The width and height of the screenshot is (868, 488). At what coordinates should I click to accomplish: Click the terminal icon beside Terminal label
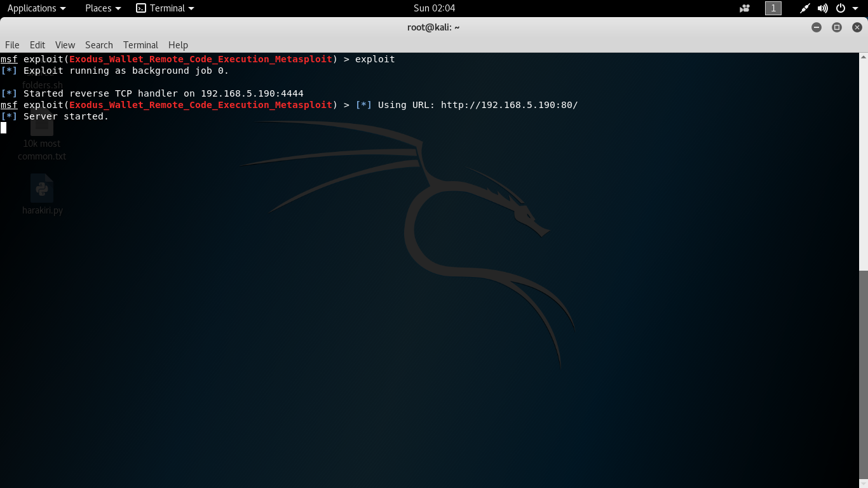coord(141,8)
